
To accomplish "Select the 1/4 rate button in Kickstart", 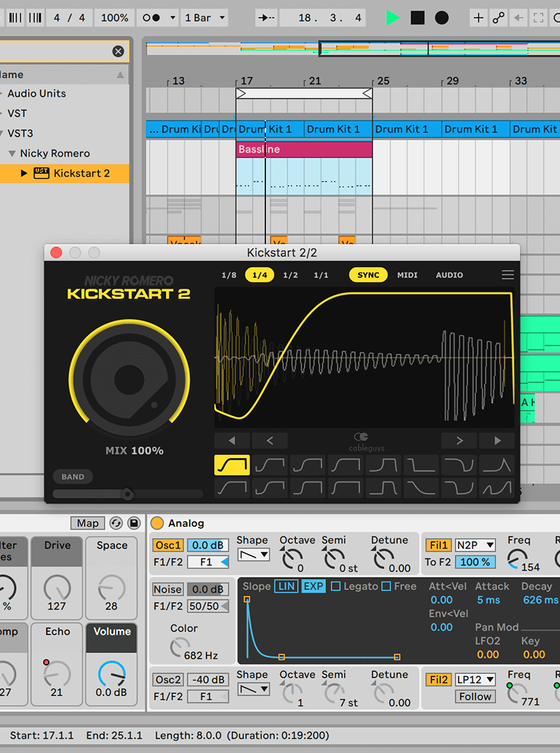I will pos(259,275).
